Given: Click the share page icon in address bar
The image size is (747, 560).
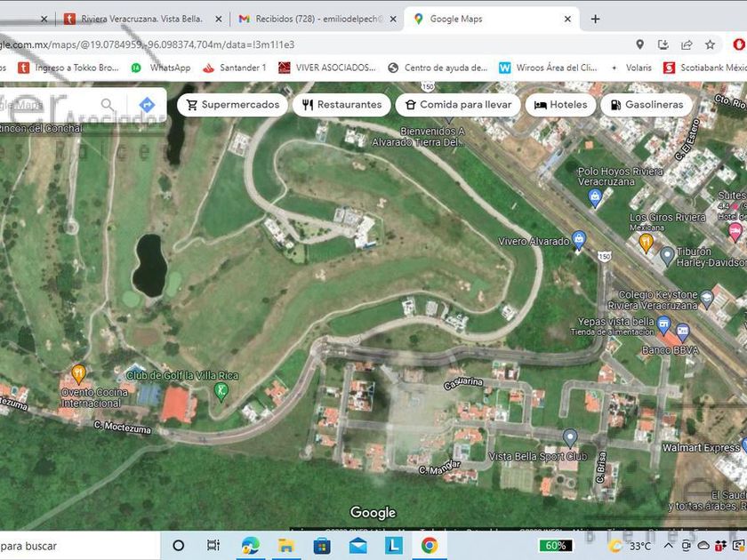Looking at the screenshot, I should [687, 44].
